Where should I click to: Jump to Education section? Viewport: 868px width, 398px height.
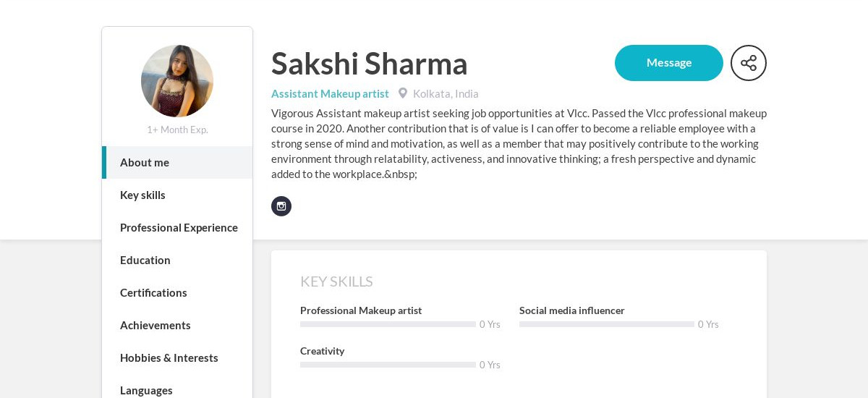click(177, 260)
